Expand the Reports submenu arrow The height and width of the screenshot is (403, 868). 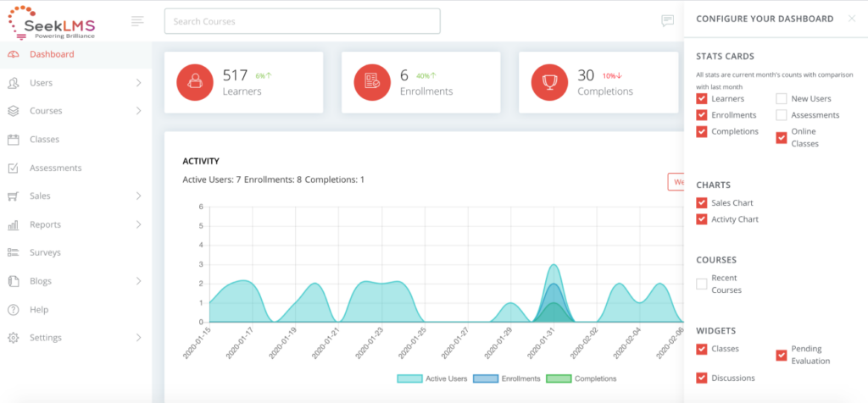click(x=138, y=224)
